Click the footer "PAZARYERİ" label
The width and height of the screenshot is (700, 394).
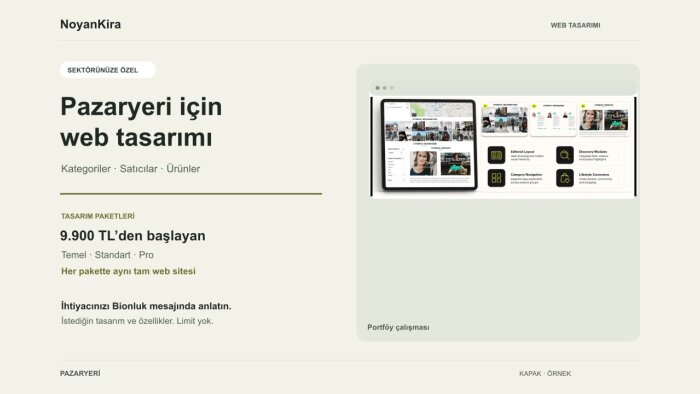pyautogui.click(x=80, y=373)
